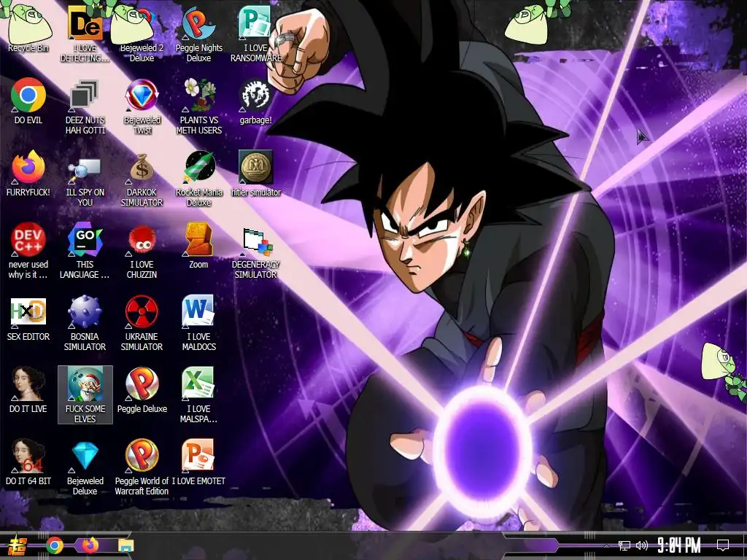
Task: Open the network status tray icon
Action: coord(624,545)
